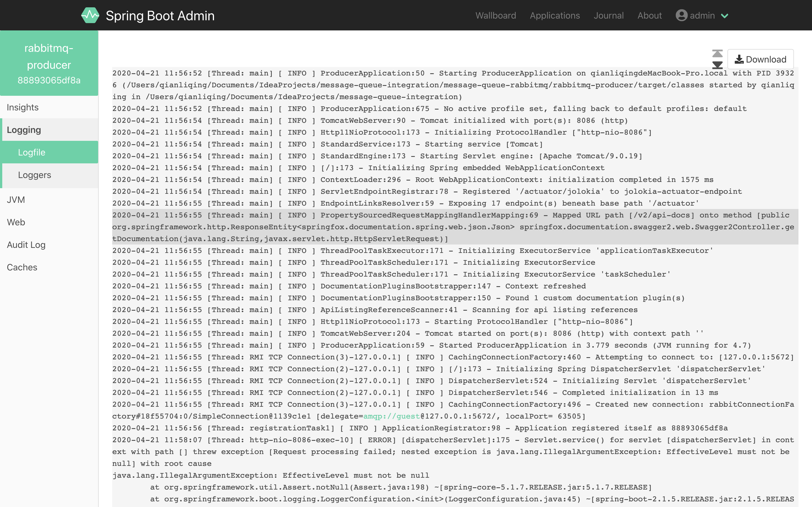Click the admin user avatar icon
This screenshot has width=812, height=507.
pyautogui.click(x=681, y=15)
